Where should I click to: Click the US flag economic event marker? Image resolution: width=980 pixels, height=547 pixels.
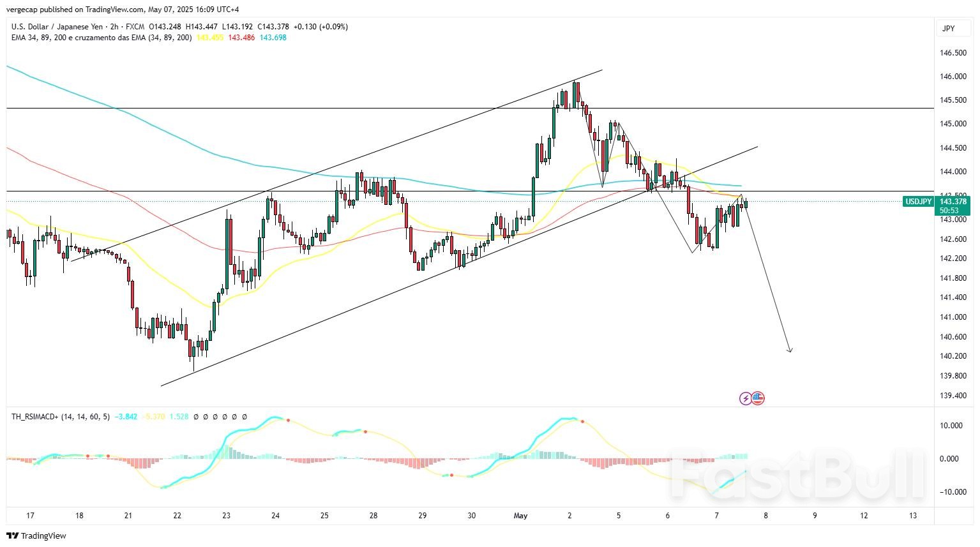(x=758, y=398)
